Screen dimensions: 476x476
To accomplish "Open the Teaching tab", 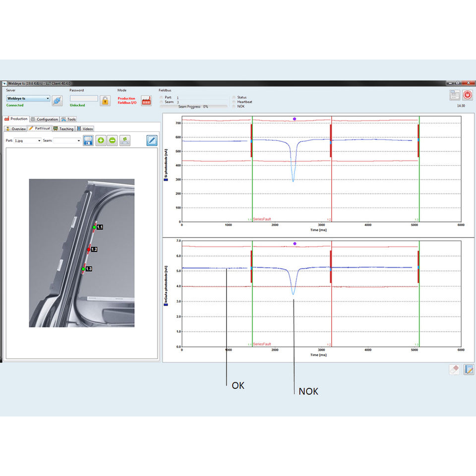I will pos(63,129).
